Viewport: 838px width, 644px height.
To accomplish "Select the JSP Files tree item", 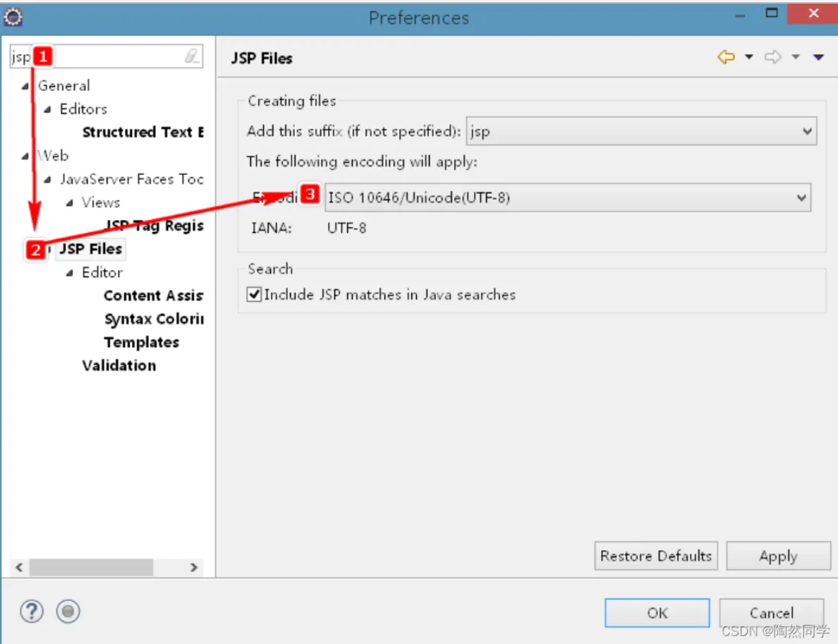I will pos(90,249).
